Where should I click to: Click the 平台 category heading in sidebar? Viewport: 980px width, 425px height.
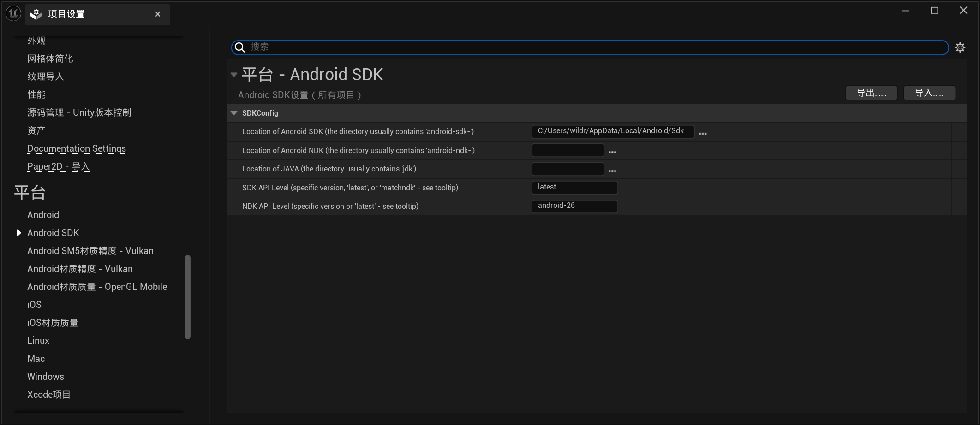(30, 192)
